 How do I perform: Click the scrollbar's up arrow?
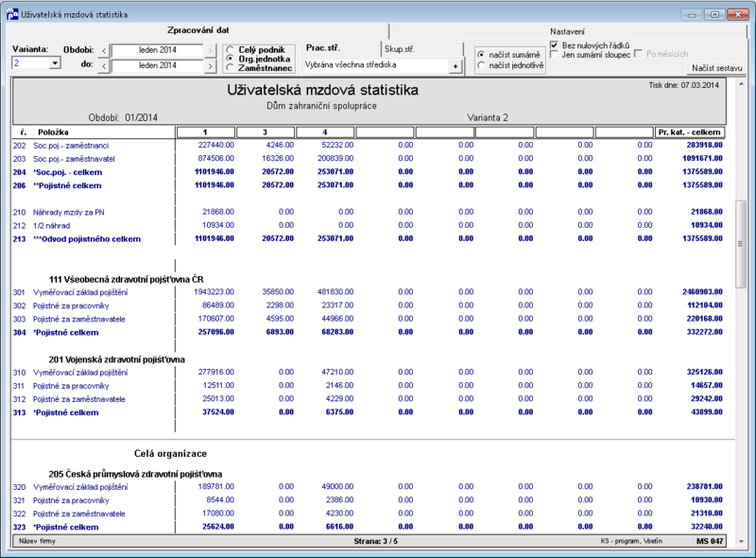tap(741, 84)
